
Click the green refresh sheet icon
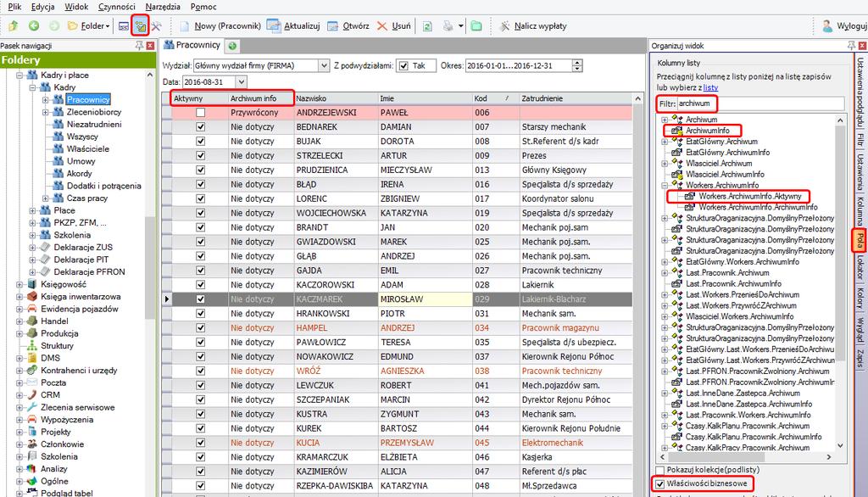pyautogui.click(x=427, y=26)
